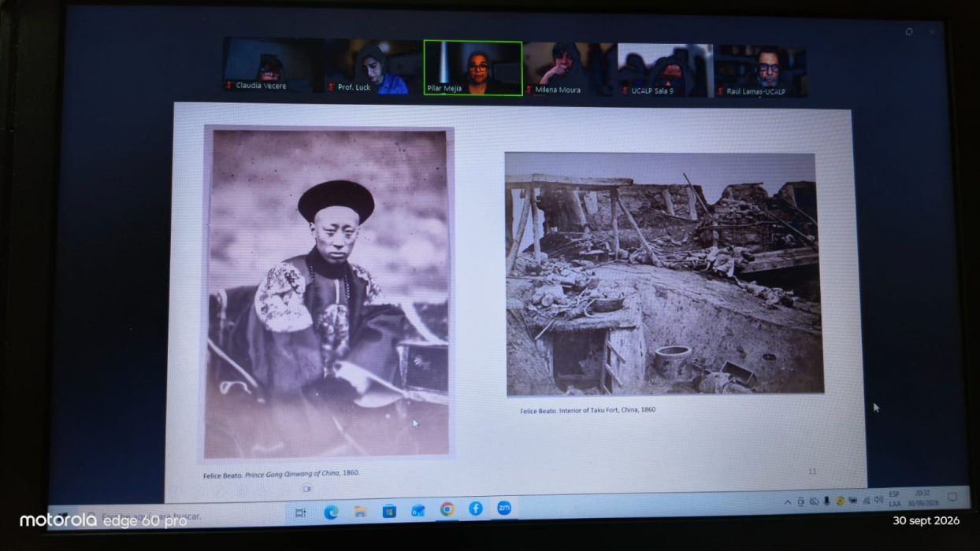
Task: Close the Zoom meeting window
Action: click(x=933, y=32)
